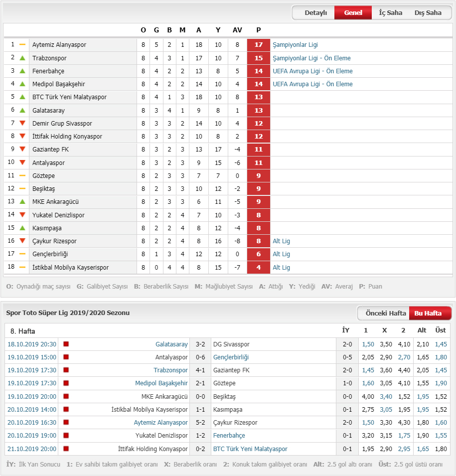This screenshot has height=476, width=456.
Task: Switch to the Detaylı standings tab
Action: [x=316, y=13]
